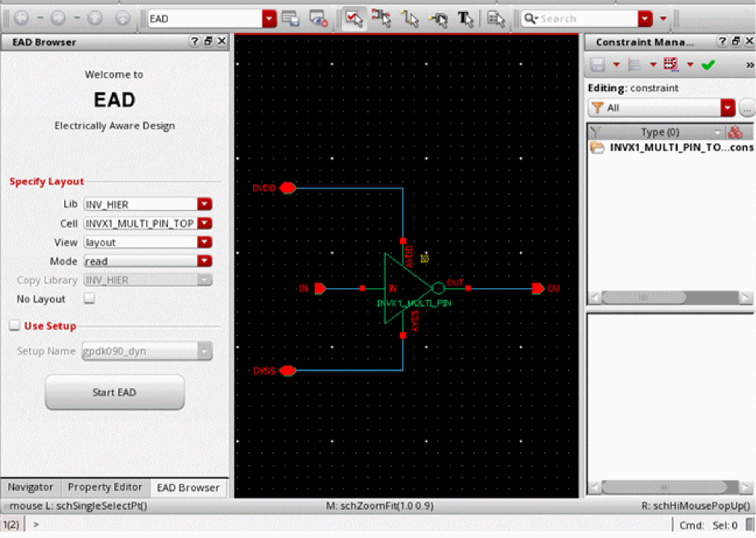This screenshot has height=538, width=756.
Task: Click the red constraint grid icon
Action: click(x=670, y=65)
